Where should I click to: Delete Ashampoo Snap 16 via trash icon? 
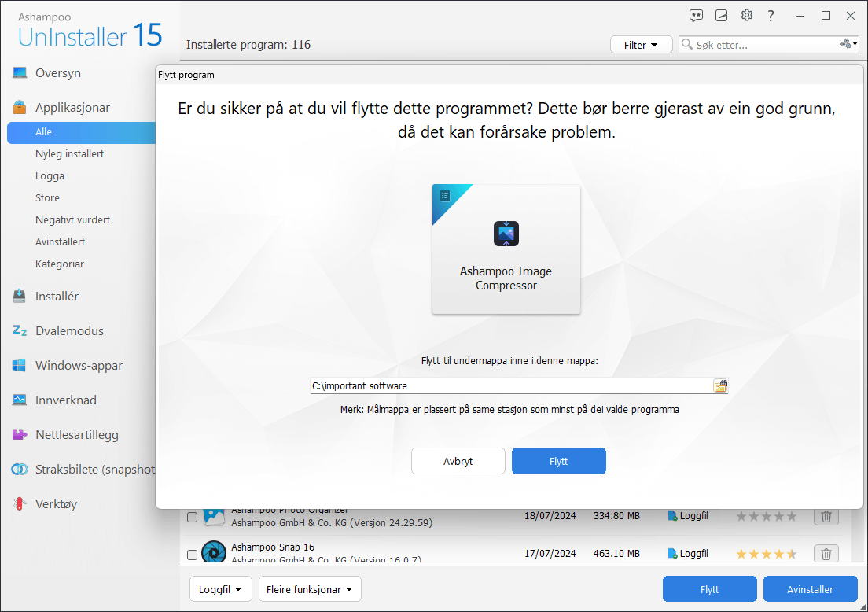coord(826,553)
